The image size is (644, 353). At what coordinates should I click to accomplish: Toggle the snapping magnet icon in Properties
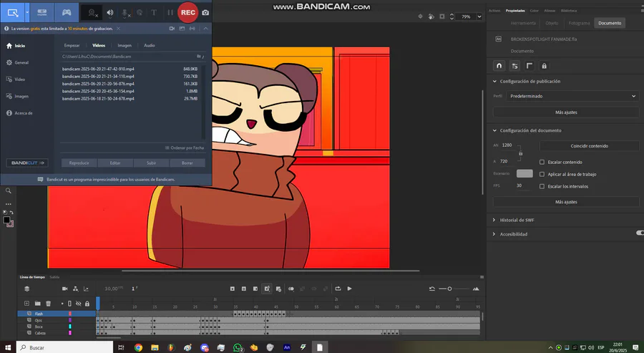[499, 66]
